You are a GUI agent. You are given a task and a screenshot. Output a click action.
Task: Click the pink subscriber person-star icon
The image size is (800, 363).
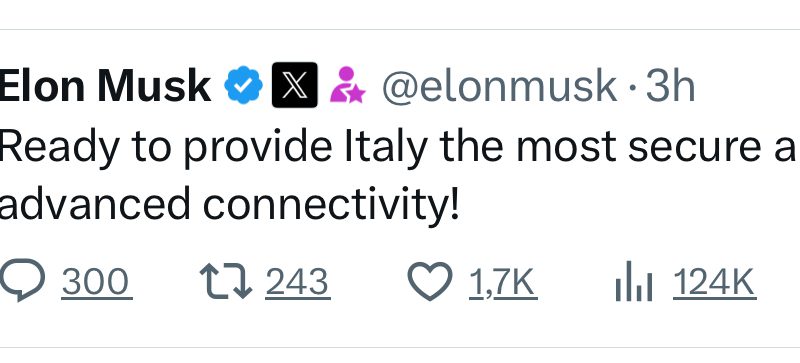347,85
